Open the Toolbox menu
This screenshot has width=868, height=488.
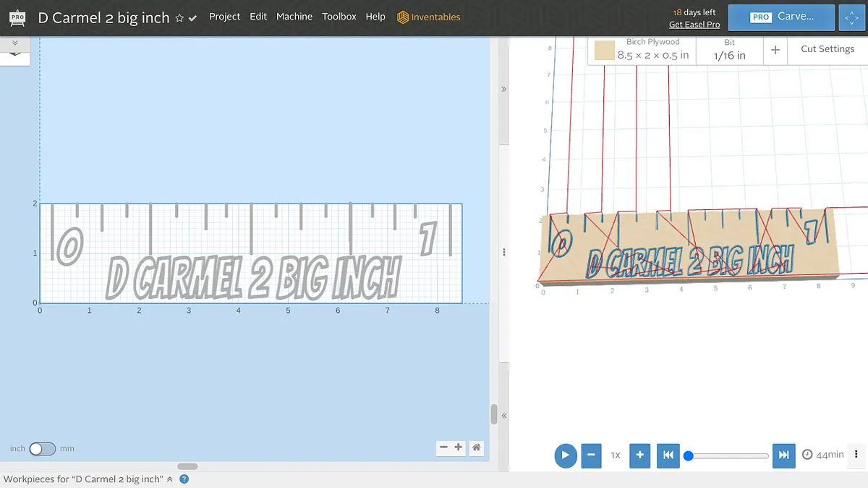point(339,17)
